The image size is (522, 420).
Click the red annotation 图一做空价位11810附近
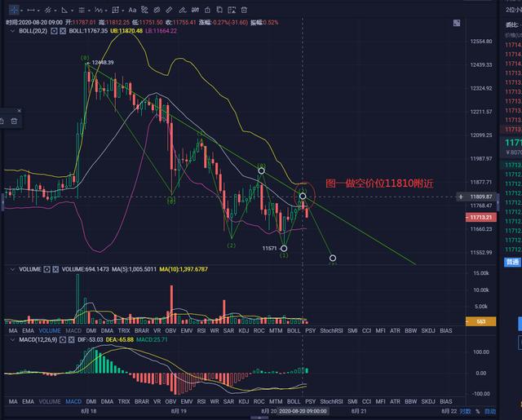point(379,183)
